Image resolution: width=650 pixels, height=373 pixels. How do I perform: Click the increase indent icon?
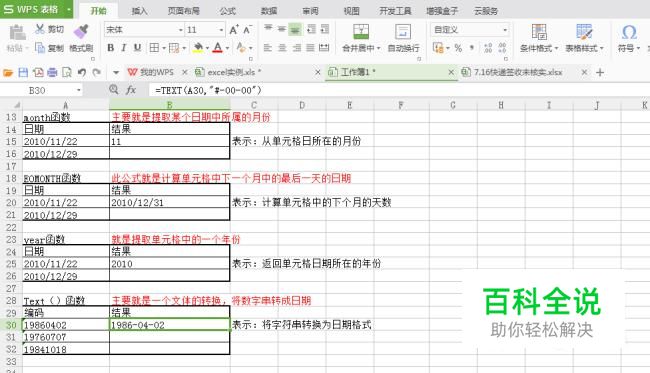(x=325, y=29)
